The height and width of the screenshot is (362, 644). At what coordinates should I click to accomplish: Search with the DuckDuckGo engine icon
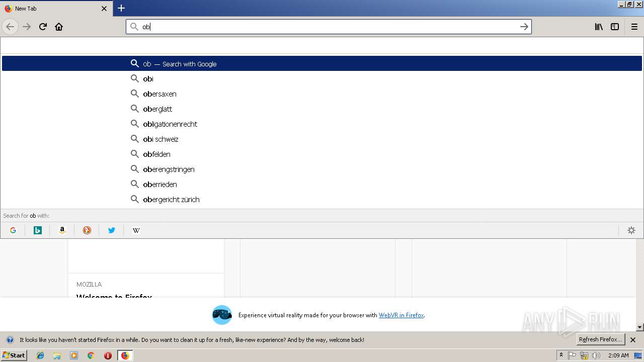click(87, 230)
